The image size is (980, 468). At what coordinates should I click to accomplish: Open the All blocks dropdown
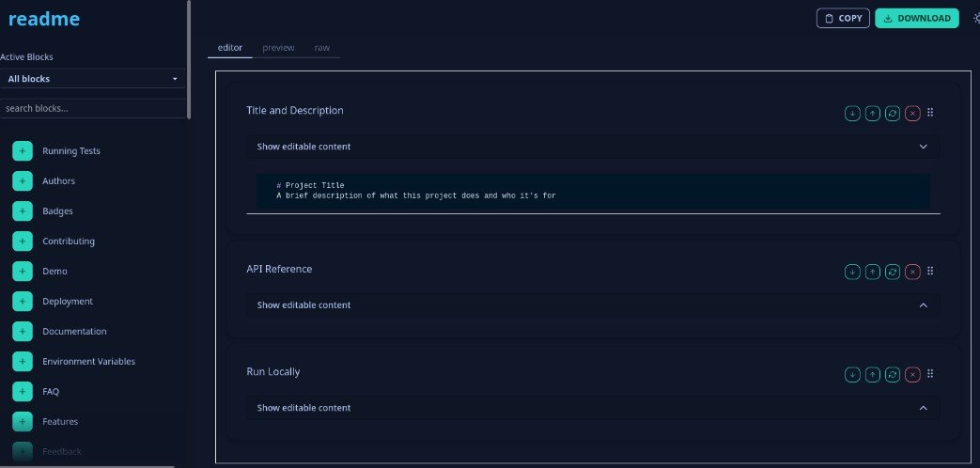pos(92,79)
